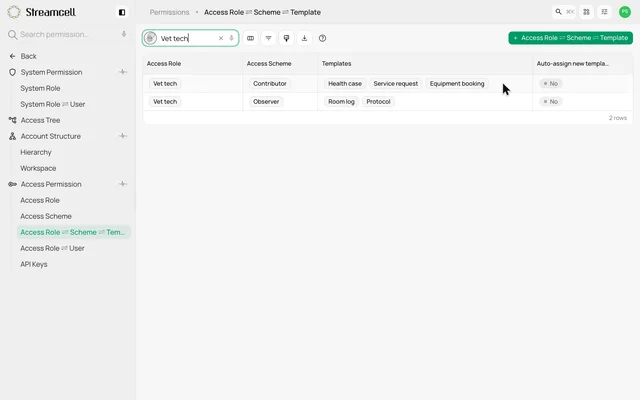This screenshot has height=400, width=640.
Task: Open Access Role in the sidebar
Action: pyautogui.click(x=40, y=200)
